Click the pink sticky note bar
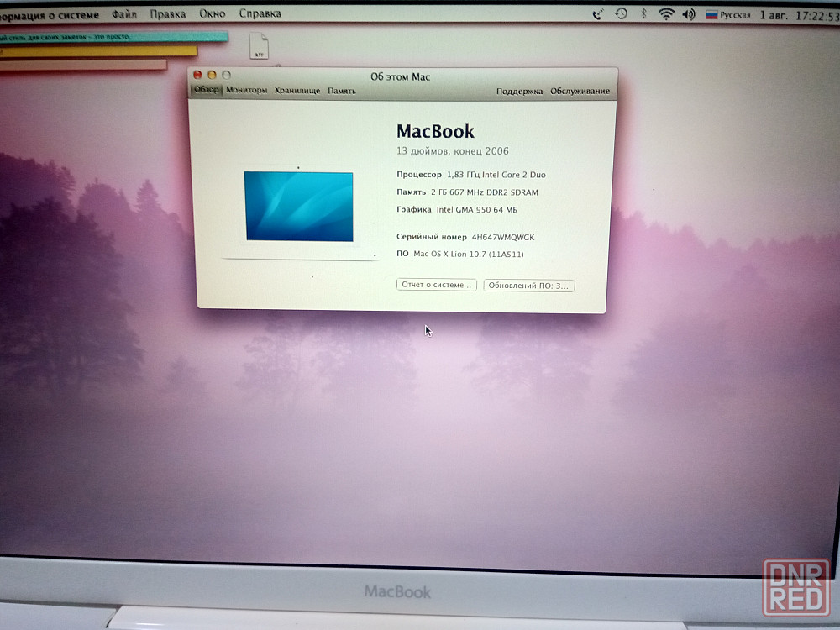840x630 pixels. click(x=83, y=66)
